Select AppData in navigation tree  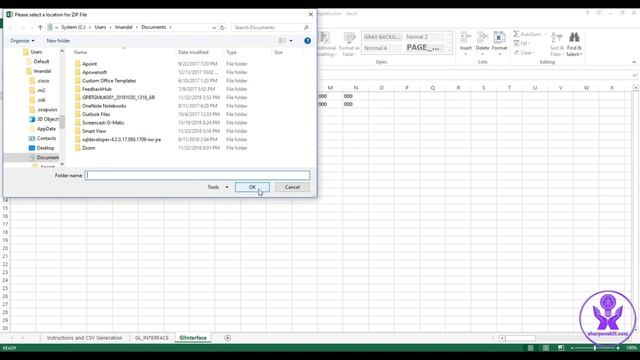pyautogui.click(x=46, y=129)
